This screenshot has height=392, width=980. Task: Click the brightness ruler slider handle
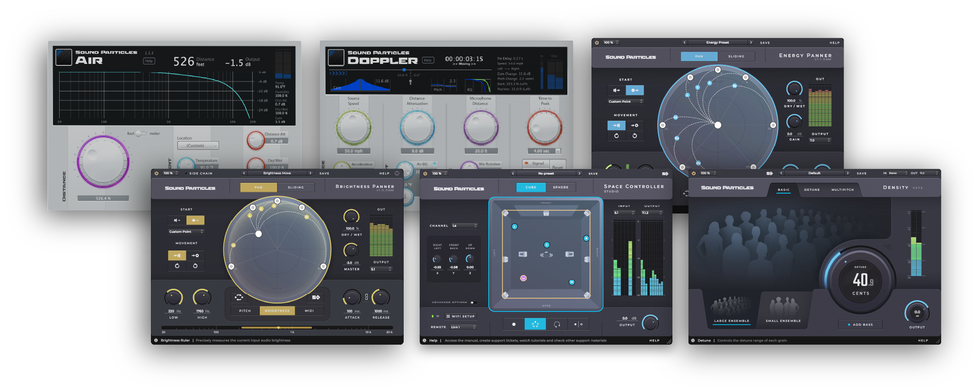coord(278,328)
